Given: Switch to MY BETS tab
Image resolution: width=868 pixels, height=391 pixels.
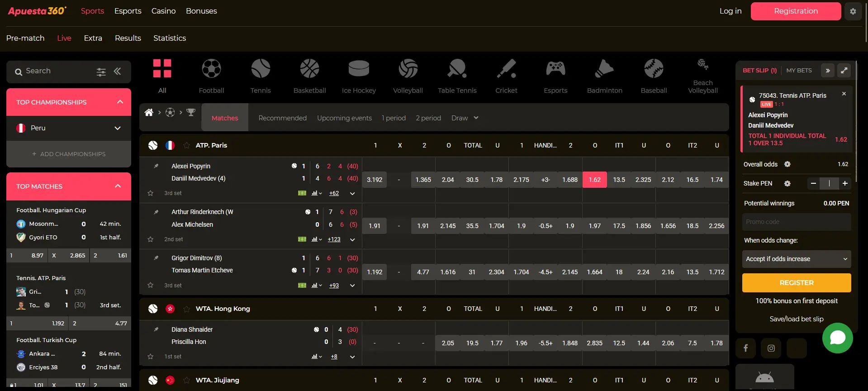Looking at the screenshot, I should [x=799, y=71].
